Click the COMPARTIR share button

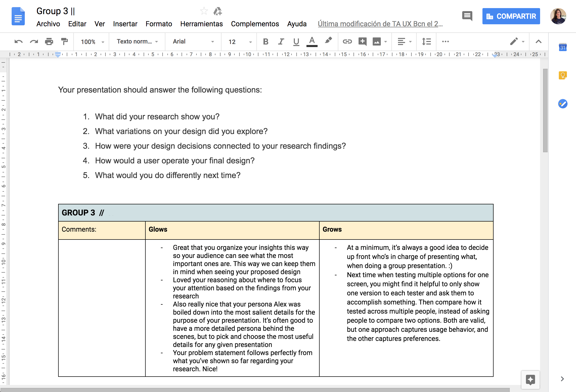click(511, 16)
